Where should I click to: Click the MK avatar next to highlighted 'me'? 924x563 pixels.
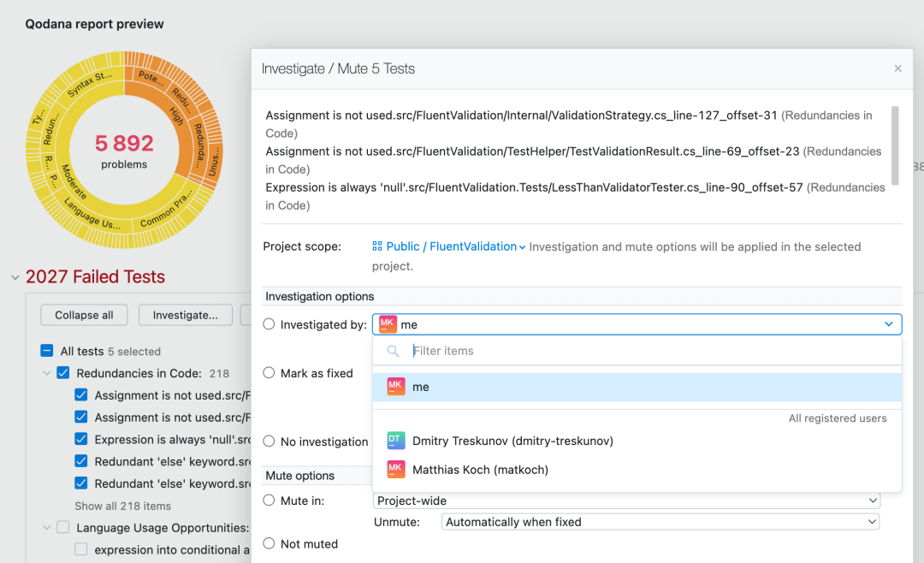tap(395, 387)
